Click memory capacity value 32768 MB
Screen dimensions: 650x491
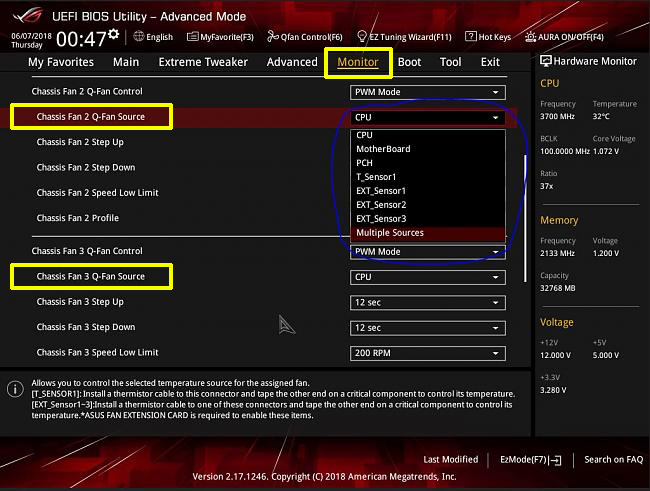[x=558, y=288]
